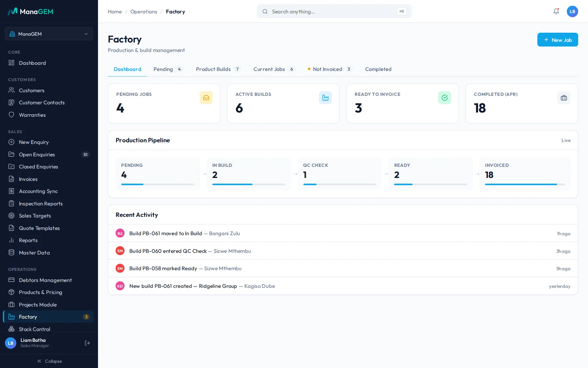Switch to the Completed tab
588x368 pixels.
click(x=378, y=69)
